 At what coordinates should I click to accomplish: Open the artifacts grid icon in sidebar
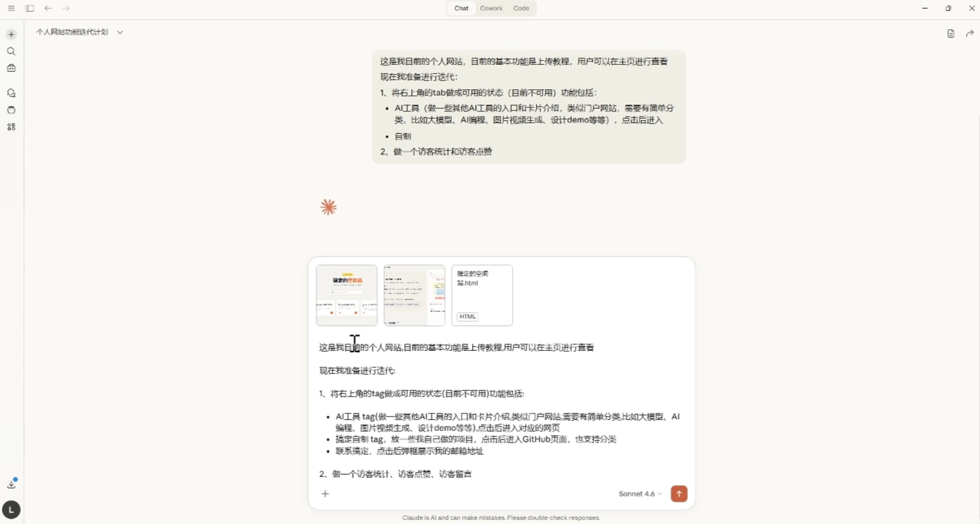click(x=11, y=127)
